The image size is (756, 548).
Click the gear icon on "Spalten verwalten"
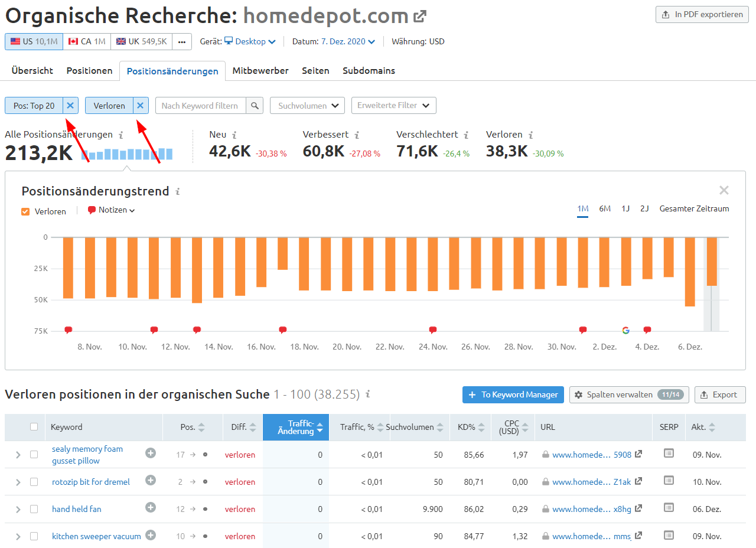[579, 394]
